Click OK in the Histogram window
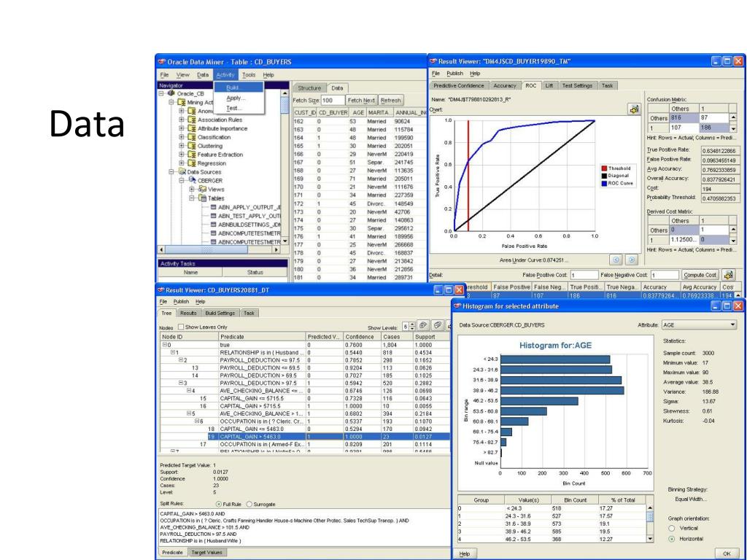This screenshot has height=560, width=747. point(727,554)
